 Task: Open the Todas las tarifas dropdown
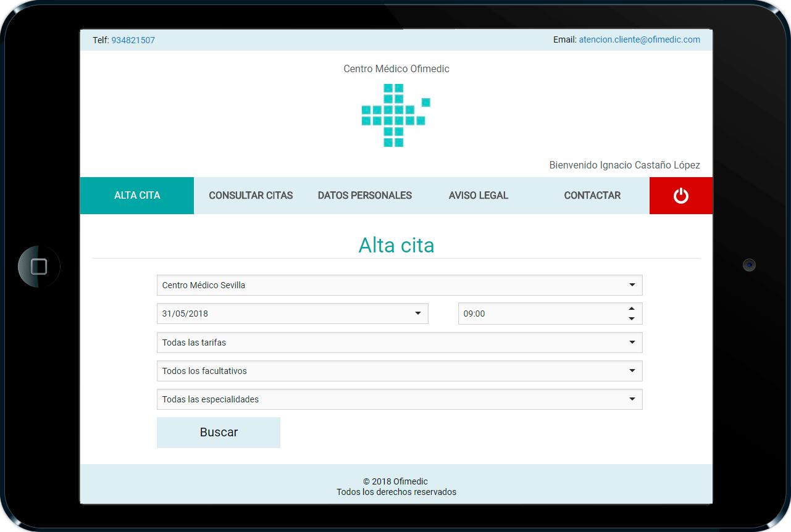click(399, 343)
